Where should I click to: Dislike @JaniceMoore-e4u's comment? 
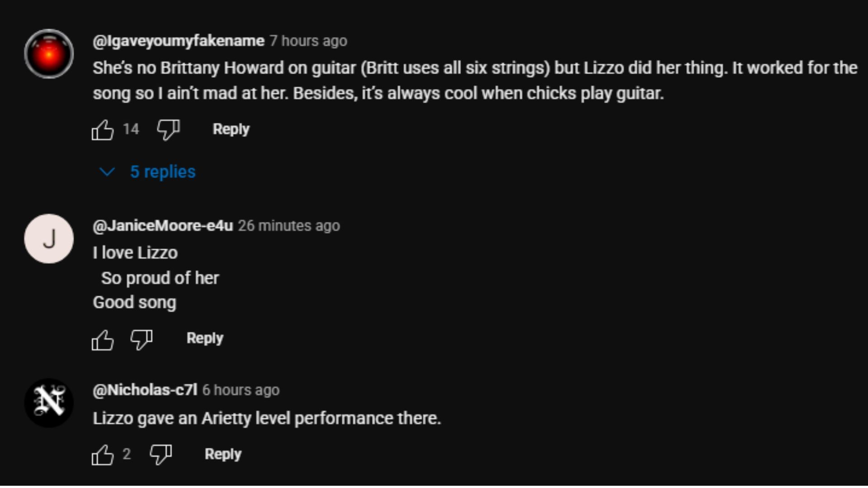142,339
